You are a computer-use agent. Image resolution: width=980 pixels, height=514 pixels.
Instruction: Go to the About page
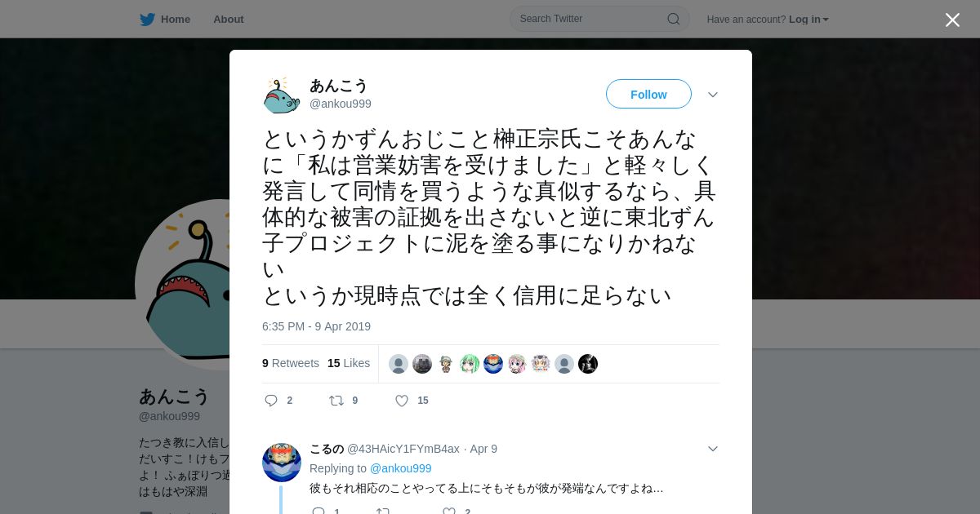229,20
